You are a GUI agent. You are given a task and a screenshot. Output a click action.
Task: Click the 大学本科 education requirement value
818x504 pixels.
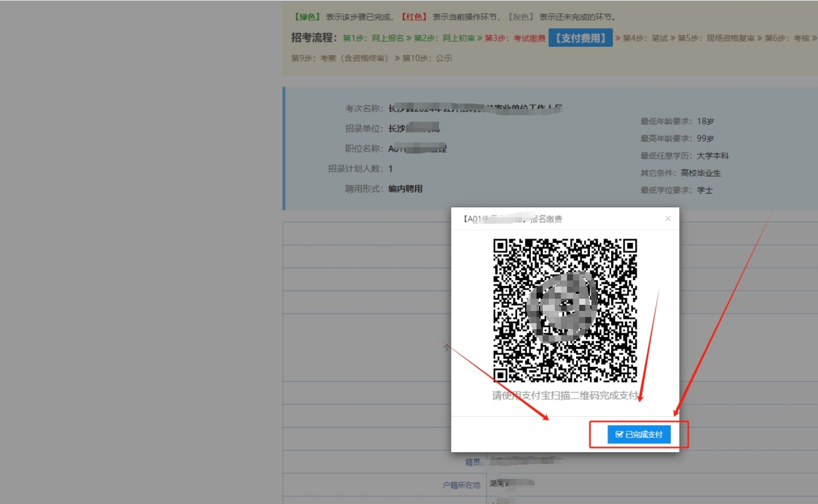[712, 155]
